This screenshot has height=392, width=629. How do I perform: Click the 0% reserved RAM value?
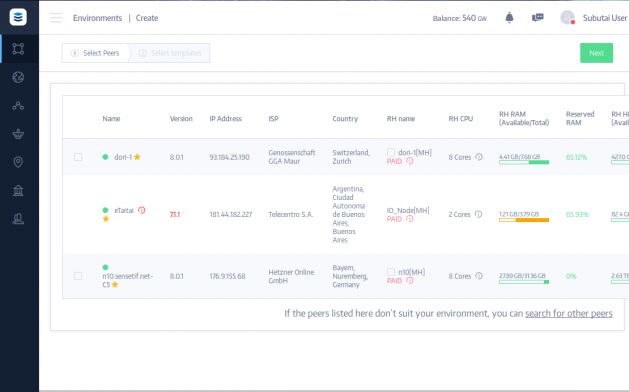tap(571, 276)
